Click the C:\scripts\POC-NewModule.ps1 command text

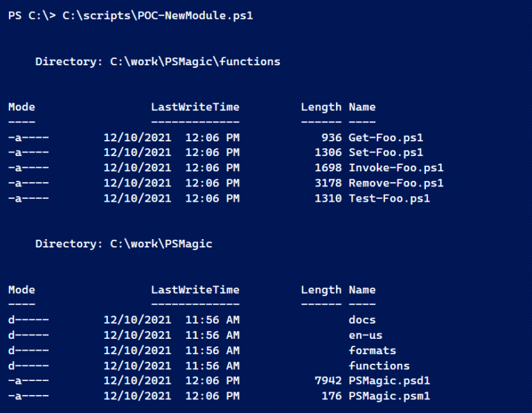[x=158, y=16]
